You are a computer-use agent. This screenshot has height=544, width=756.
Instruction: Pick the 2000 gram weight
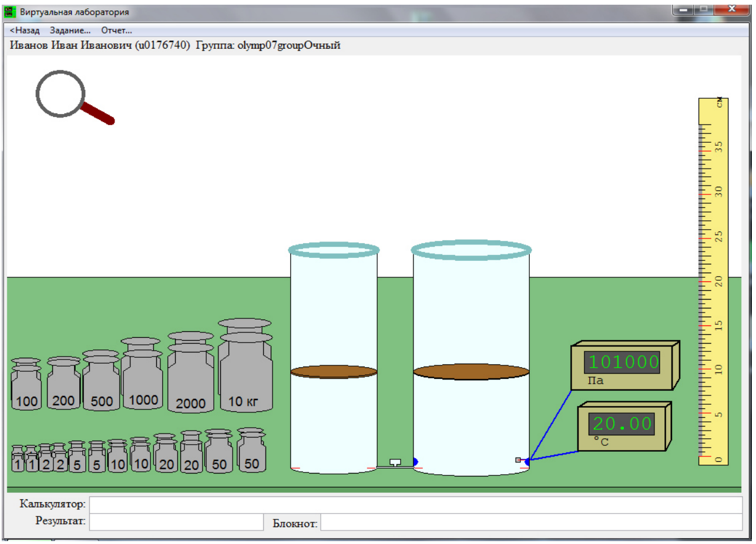coord(191,371)
